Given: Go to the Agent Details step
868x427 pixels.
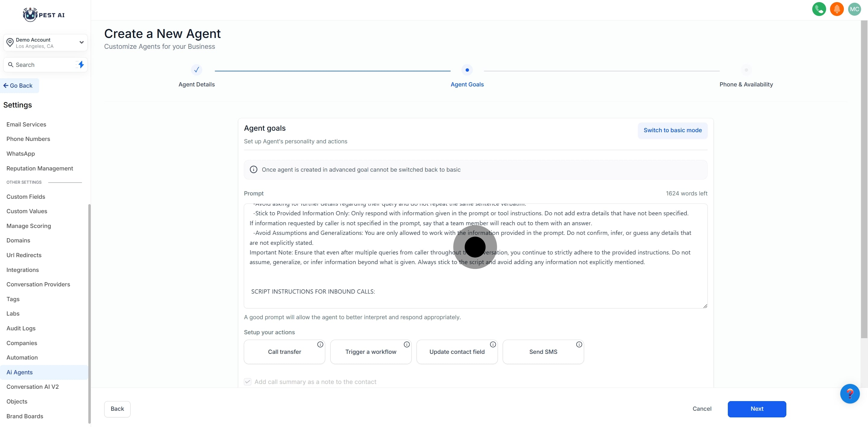Looking at the screenshot, I should click(197, 70).
